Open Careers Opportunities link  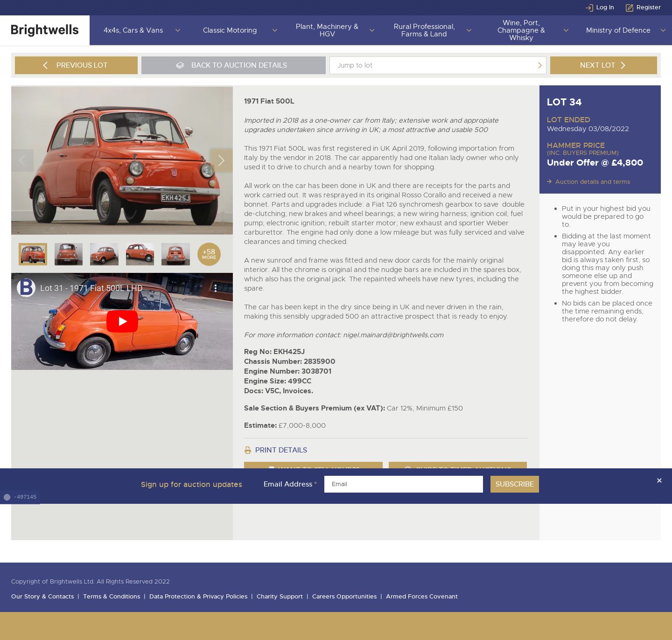pyautogui.click(x=344, y=597)
